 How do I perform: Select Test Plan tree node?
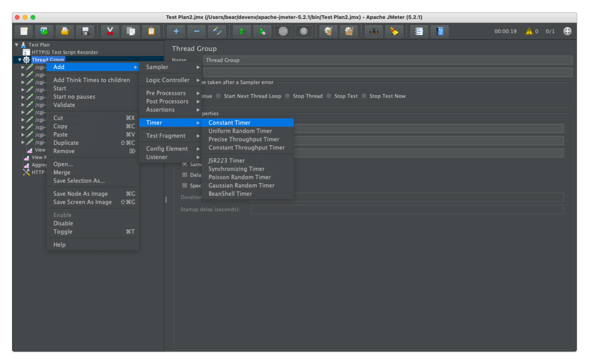(39, 45)
